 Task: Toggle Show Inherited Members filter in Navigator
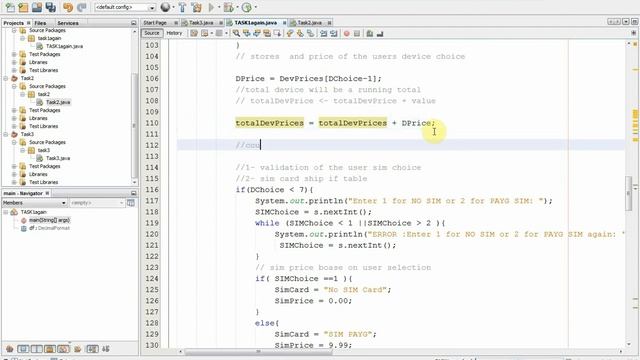click(x=10, y=349)
